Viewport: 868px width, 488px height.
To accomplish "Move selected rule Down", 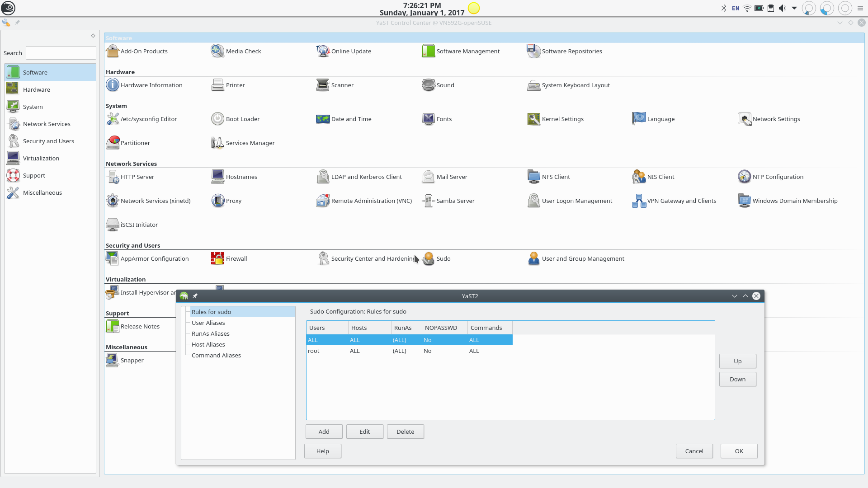I will 737,379.
